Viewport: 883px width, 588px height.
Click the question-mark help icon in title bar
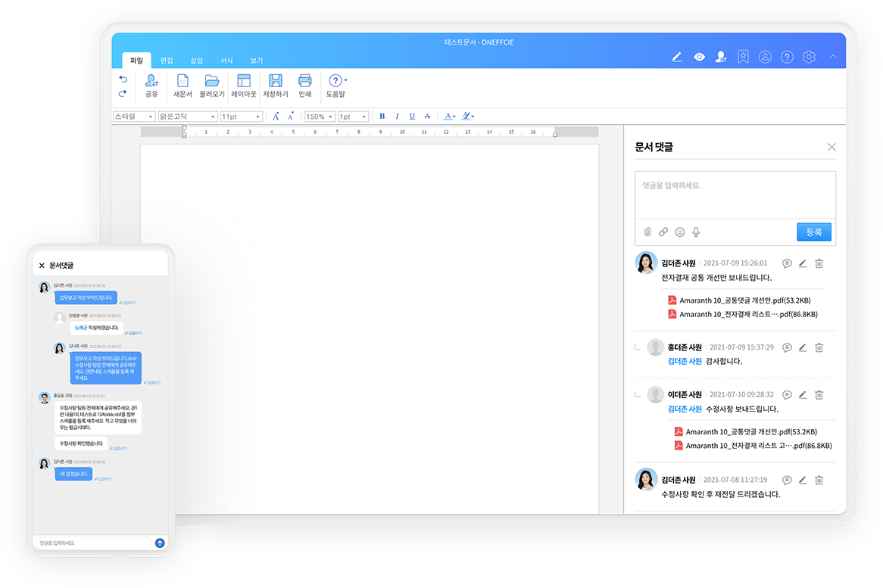(x=787, y=57)
